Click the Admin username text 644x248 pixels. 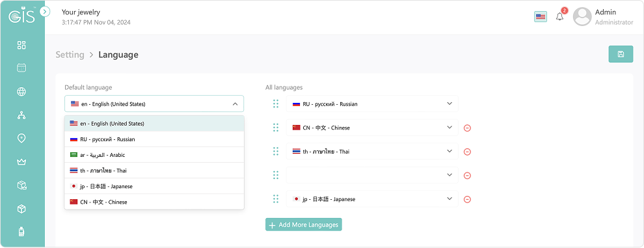(606, 12)
